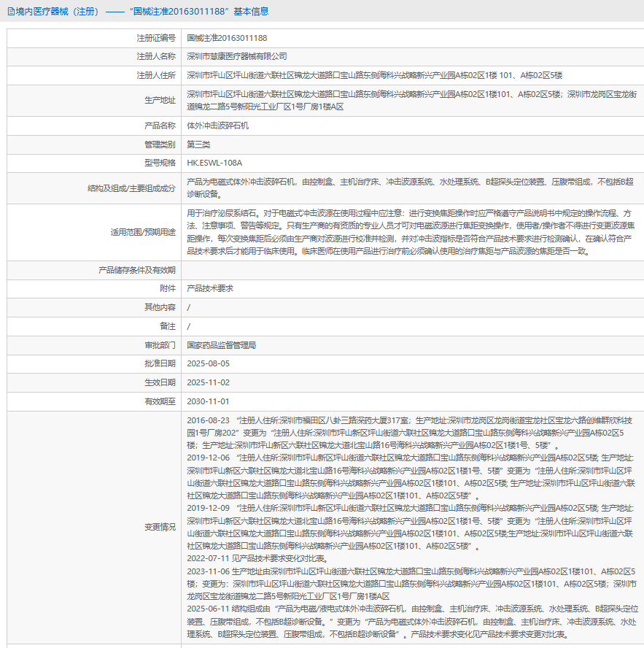Select effective date 2025-11-02
Viewport: 644px width, 648px height.
point(208,382)
